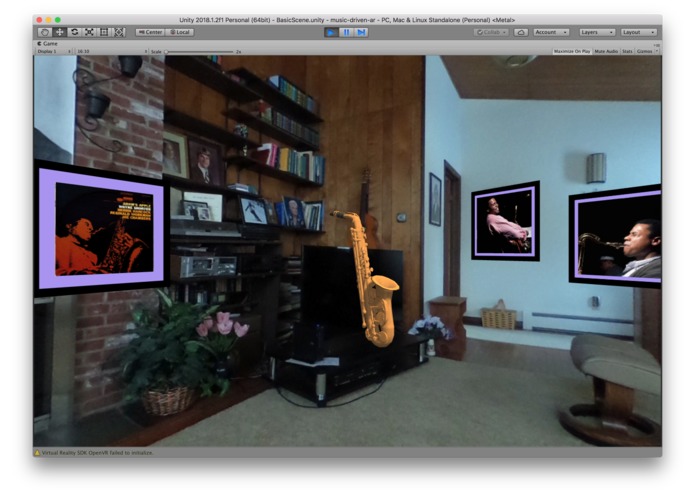Open the Display 1 dropdown
695x494 pixels.
coord(54,51)
